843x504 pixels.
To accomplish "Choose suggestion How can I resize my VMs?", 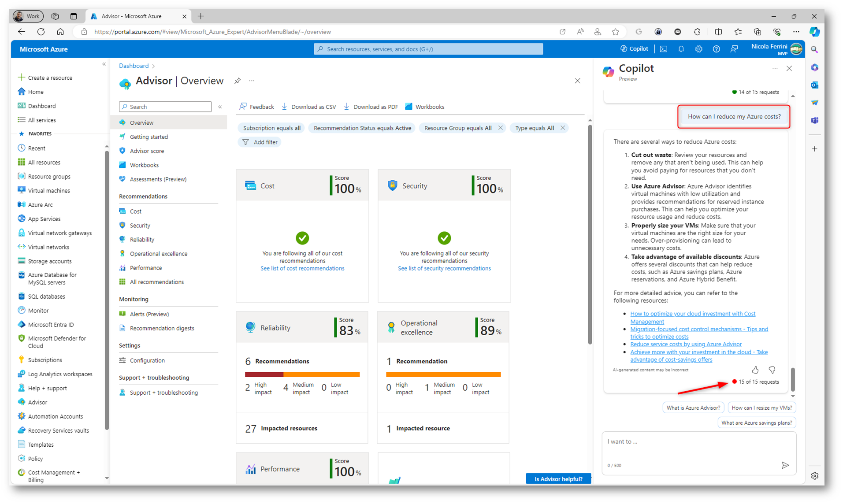I will pyautogui.click(x=762, y=408).
